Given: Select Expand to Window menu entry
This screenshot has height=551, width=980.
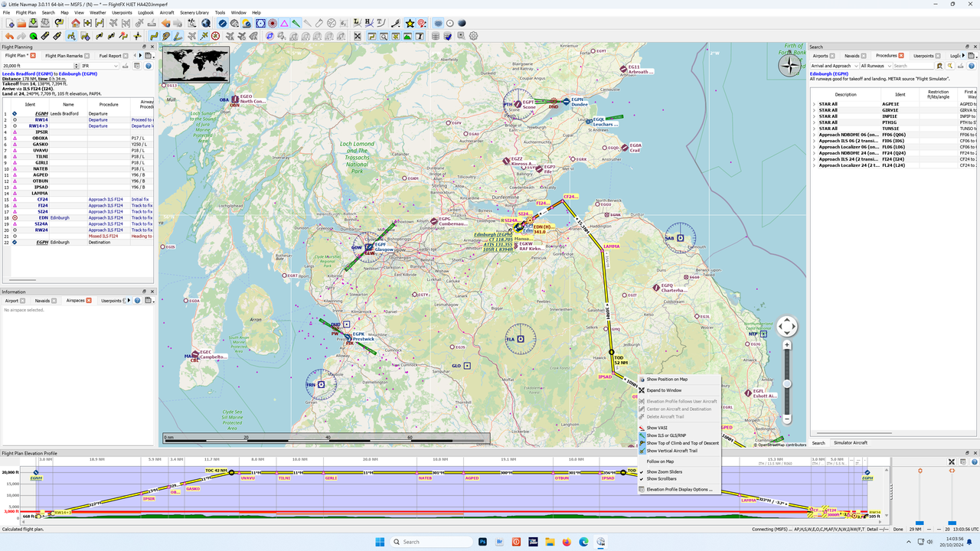Looking at the screenshot, I should (x=664, y=390).
